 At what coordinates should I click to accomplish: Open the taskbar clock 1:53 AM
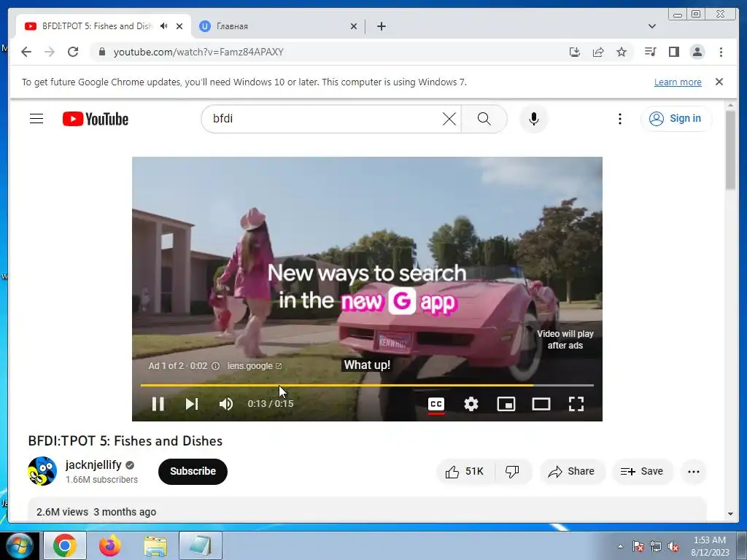point(710,545)
